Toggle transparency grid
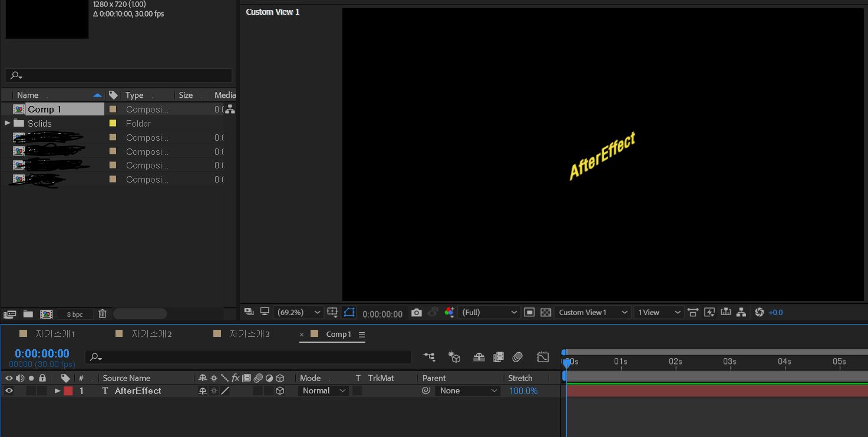Screen dimensions: 868x437 click(x=546, y=312)
